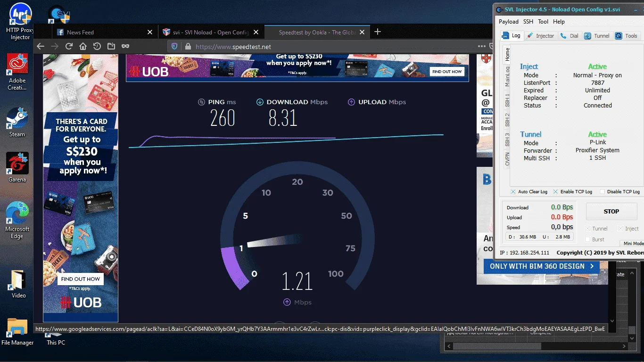This screenshot has height=362, width=644.
Task: Switch to the Tunnel tab
Action: [x=597, y=36]
